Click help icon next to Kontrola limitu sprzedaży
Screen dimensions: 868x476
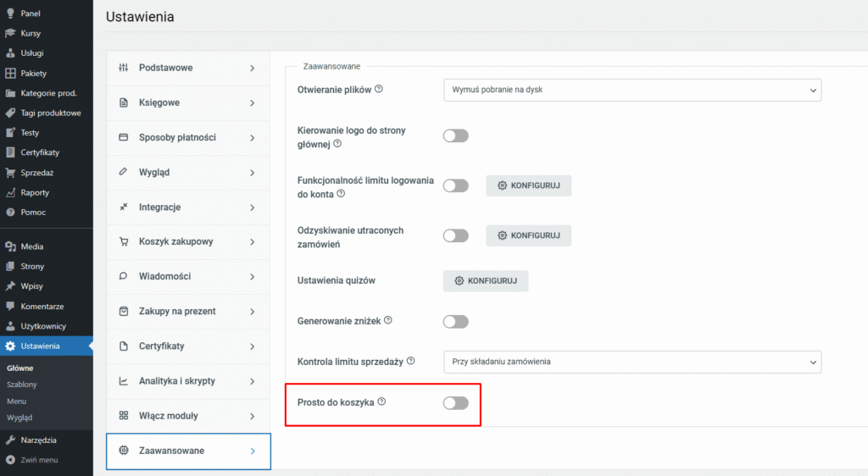411,361
